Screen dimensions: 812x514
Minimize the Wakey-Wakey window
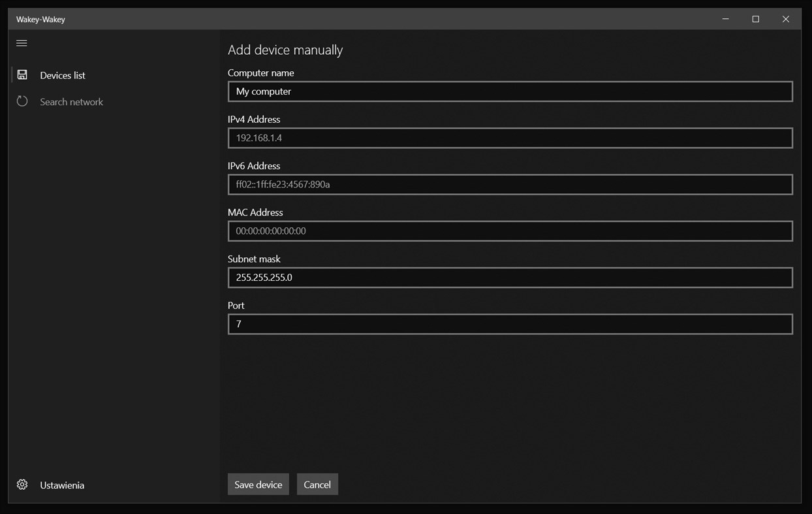pyautogui.click(x=725, y=19)
